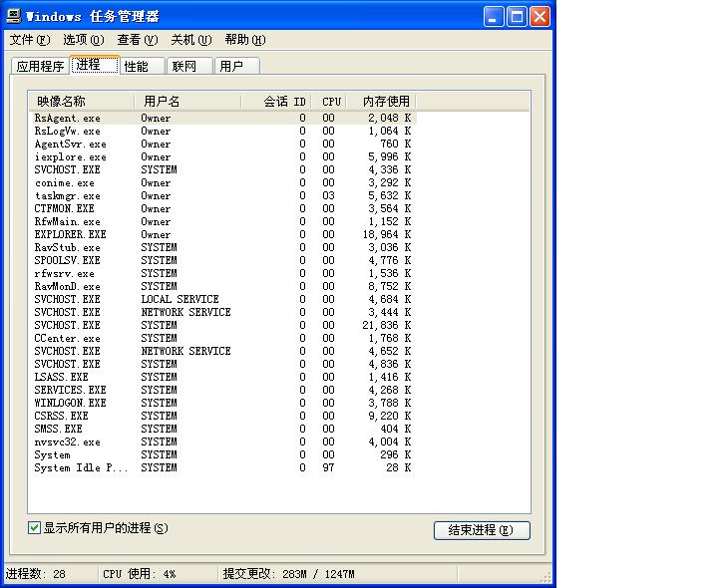Select SVCHOST.EXE run by LOCAL SERVICE

point(222,299)
